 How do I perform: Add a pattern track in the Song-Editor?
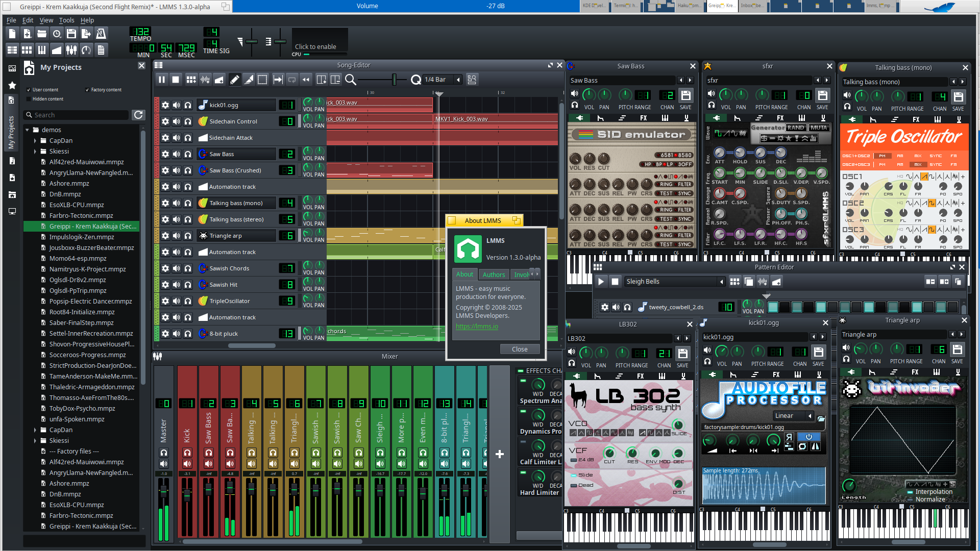(x=191, y=80)
